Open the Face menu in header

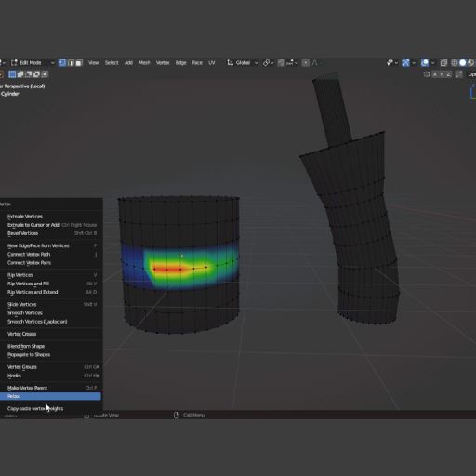pos(197,63)
